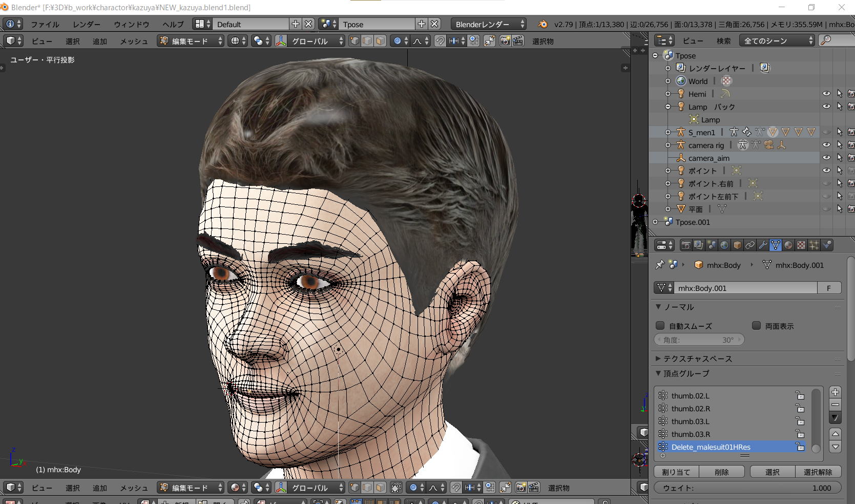Screen dimensions: 855x504
Task: Click the ウェイト weight slider
Action: click(747, 488)
